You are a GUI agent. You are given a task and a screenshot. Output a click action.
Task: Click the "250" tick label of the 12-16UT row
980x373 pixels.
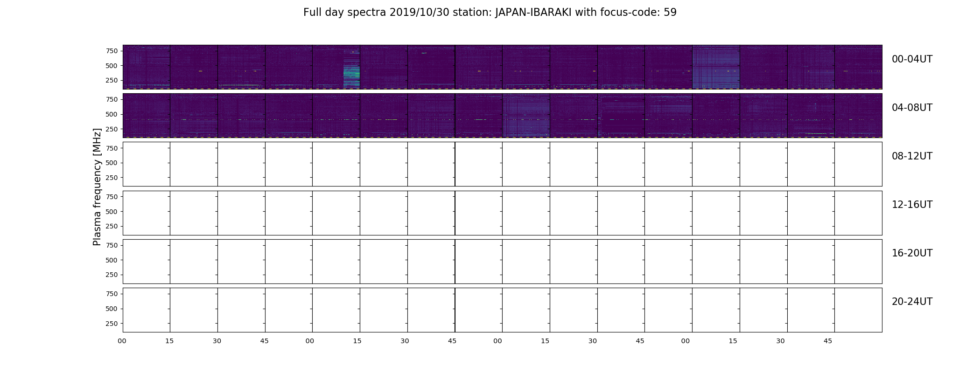pos(112,226)
